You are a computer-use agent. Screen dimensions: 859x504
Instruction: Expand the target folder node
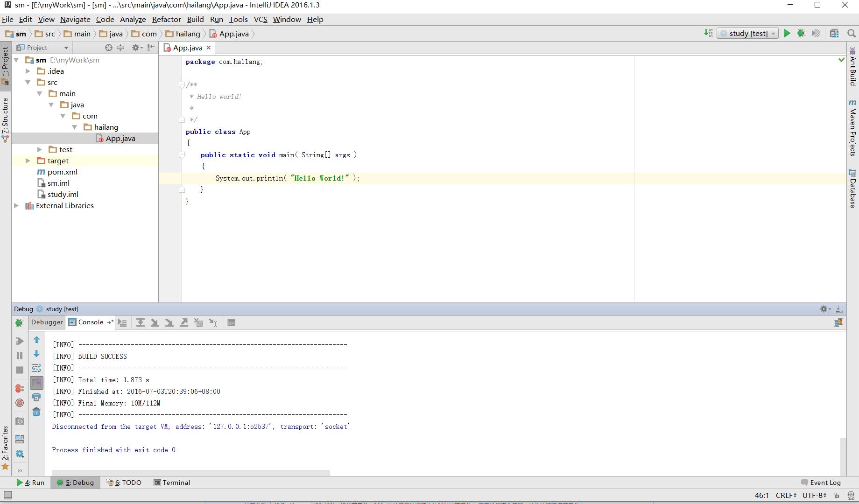pos(28,161)
